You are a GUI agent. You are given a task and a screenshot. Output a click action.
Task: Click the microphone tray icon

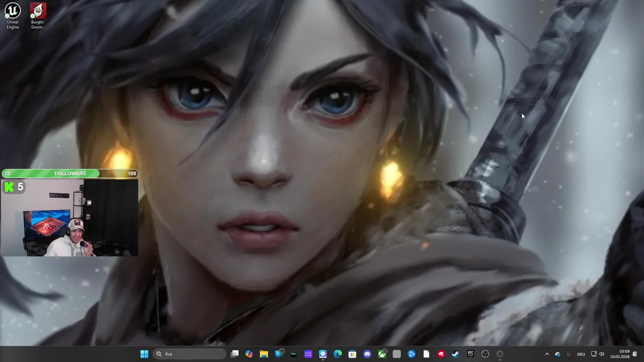pos(569,354)
